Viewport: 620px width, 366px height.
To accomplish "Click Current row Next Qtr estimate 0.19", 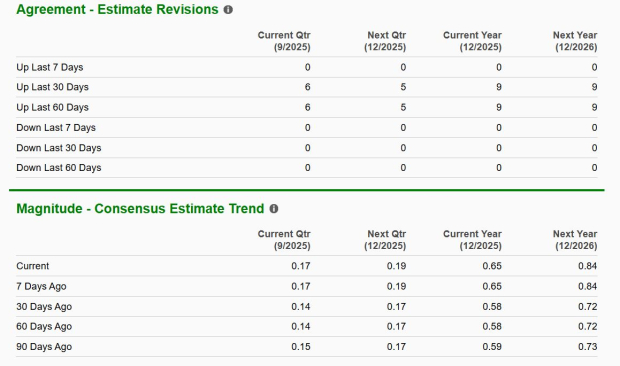I will [397, 266].
